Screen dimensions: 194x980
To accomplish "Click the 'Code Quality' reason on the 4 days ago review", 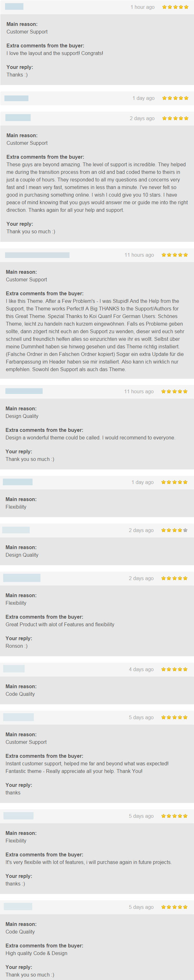I will 20,694.
